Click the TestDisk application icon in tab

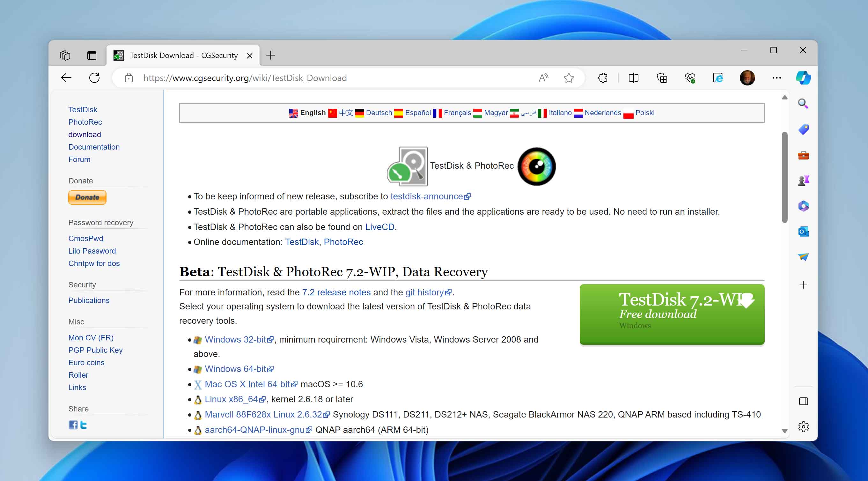(117, 55)
